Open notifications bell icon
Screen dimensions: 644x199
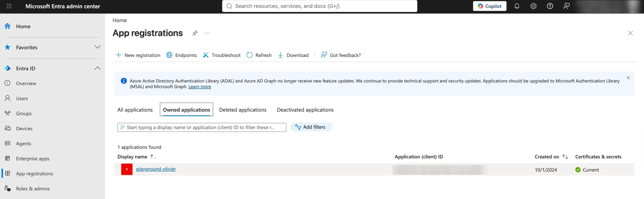point(517,6)
